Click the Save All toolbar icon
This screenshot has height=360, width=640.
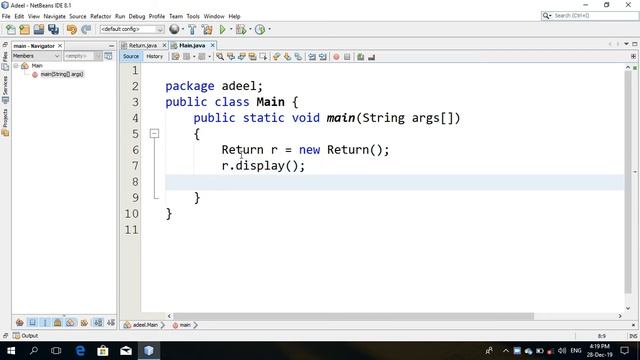pyautogui.click(x=53, y=29)
